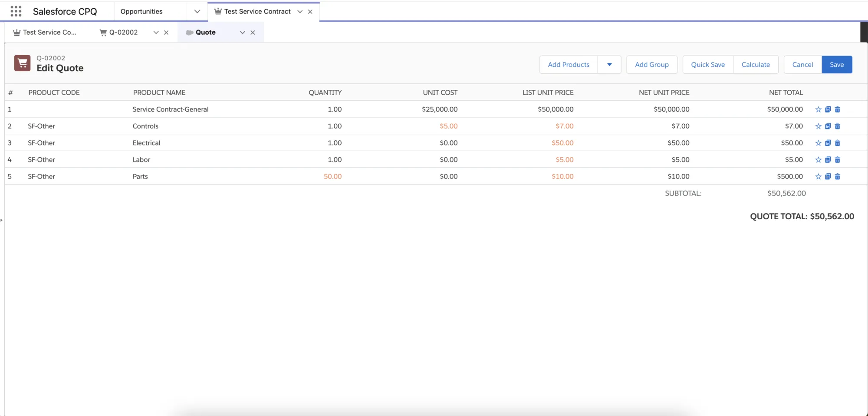Viewport: 868px width, 416px height.
Task: Clone the Electrical quote line
Action: tap(828, 143)
